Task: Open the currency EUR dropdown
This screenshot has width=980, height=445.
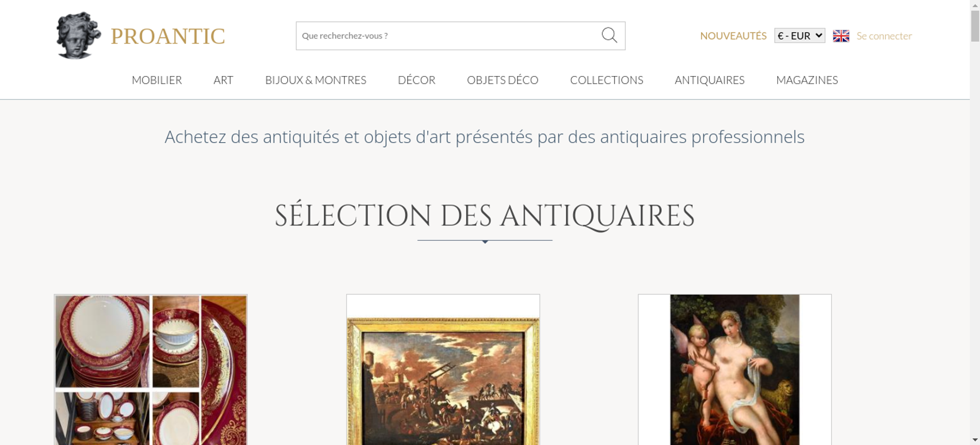Action: (x=800, y=36)
